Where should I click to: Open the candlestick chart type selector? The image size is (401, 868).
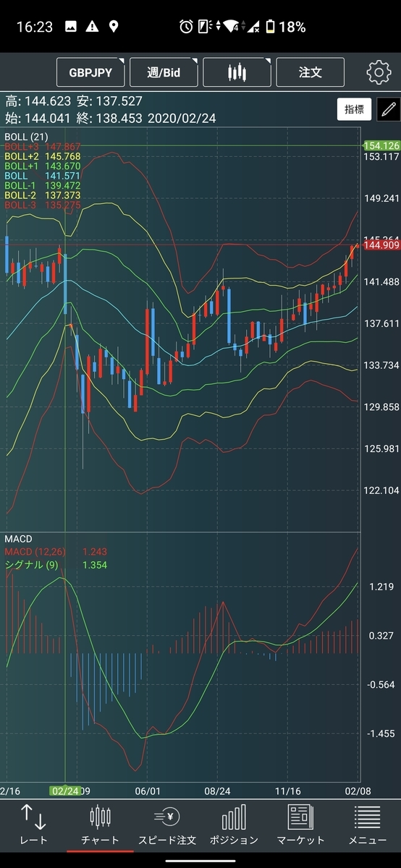click(237, 73)
